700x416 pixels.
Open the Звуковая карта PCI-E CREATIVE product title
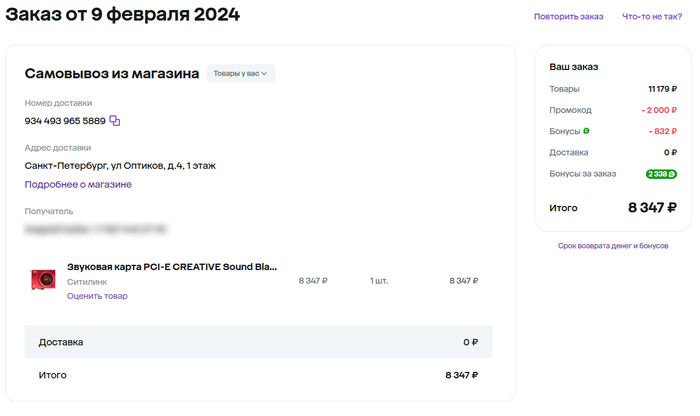coord(171,267)
